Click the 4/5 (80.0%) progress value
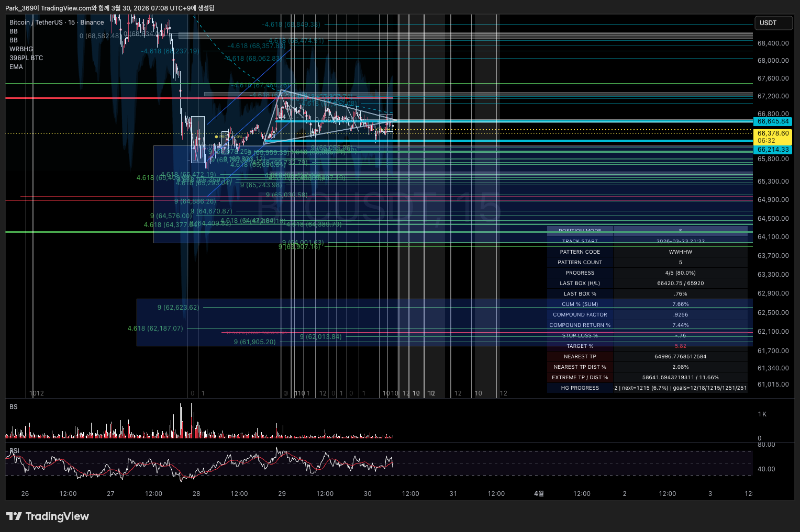The height and width of the screenshot is (532, 800). tap(681, 273)
